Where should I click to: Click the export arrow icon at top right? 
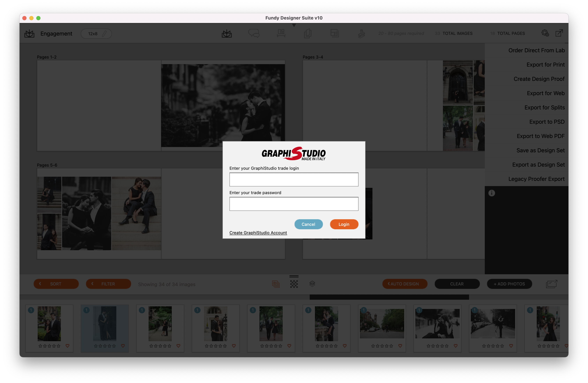[559, 33]
